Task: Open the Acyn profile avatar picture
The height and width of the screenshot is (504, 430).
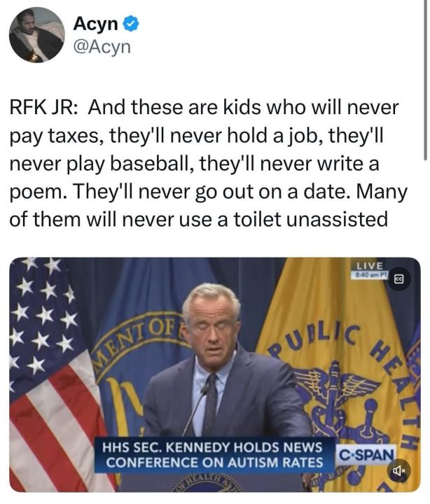Action: [x=36, y=35]
